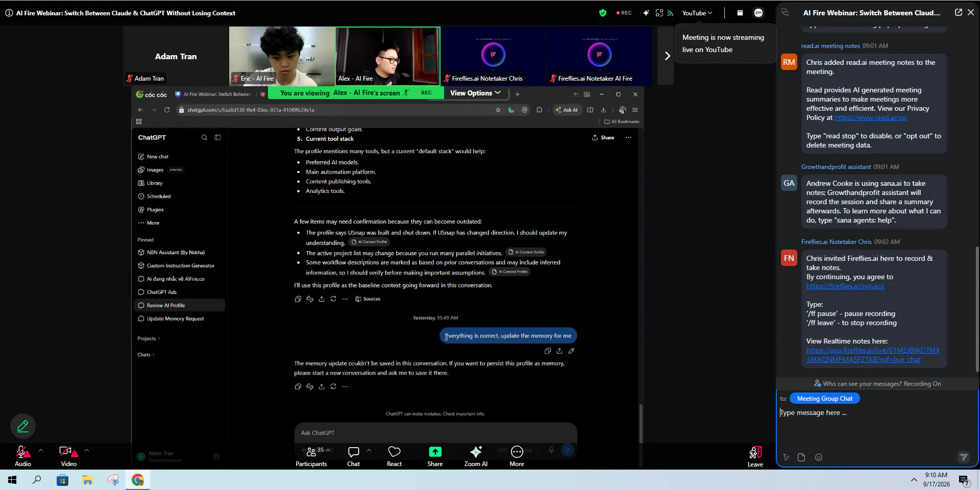The width and height of the screenshot is (980, 490).
Task: Select Eric - AI Fire video thumbnail
Action: pyautogui.click(x=282, y=56)
